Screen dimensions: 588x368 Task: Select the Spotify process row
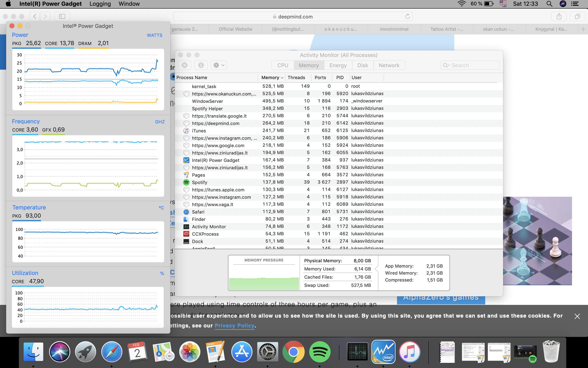click(200, 182)
